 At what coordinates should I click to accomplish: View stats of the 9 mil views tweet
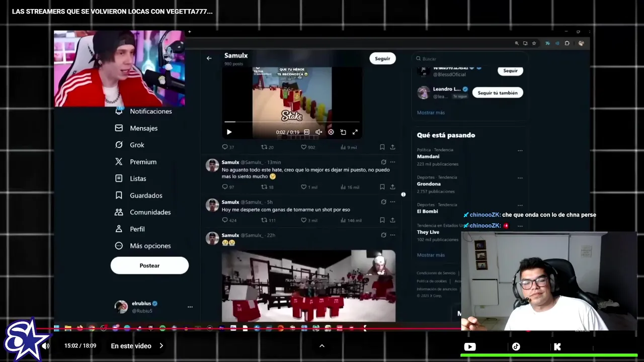coord(349,147)
